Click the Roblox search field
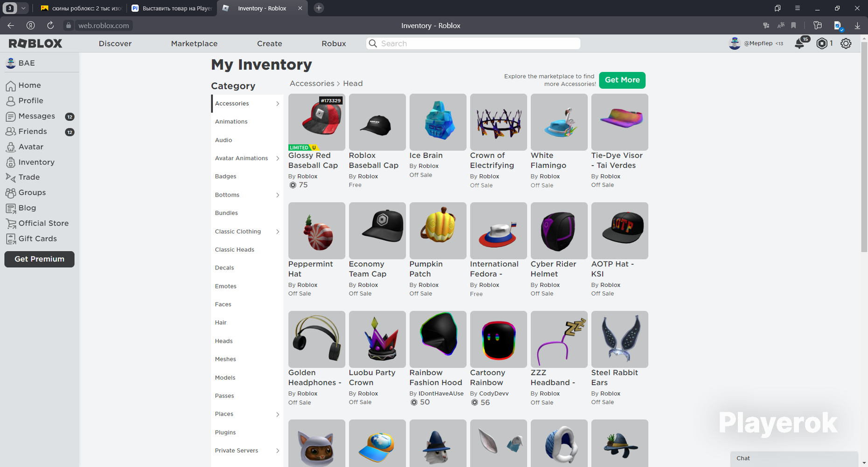868x467 pixels. pos(474,43)
